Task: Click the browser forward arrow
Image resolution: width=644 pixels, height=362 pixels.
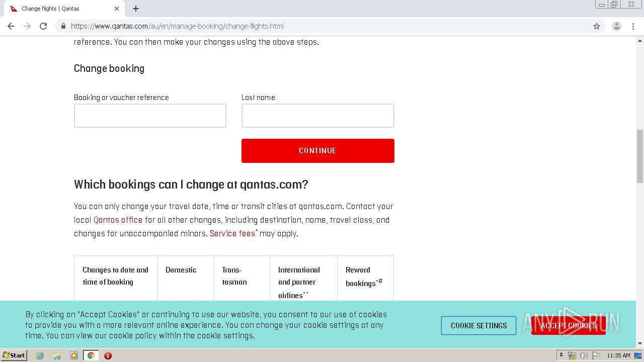Action: [27, 26]
